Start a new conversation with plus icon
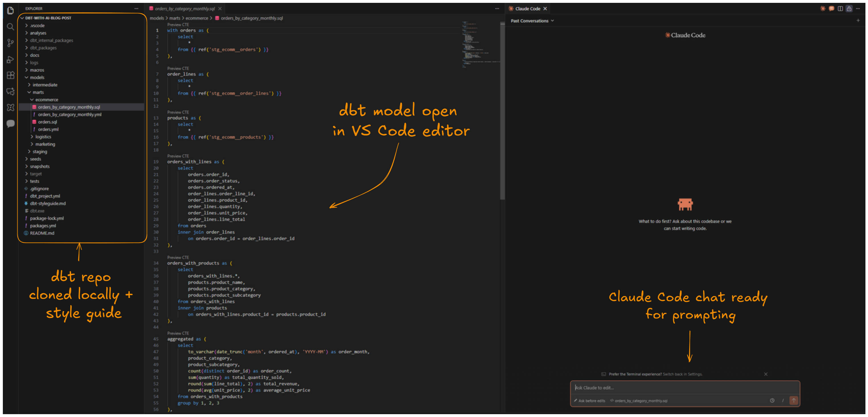The image size is (868, 417). pos(858,21)
